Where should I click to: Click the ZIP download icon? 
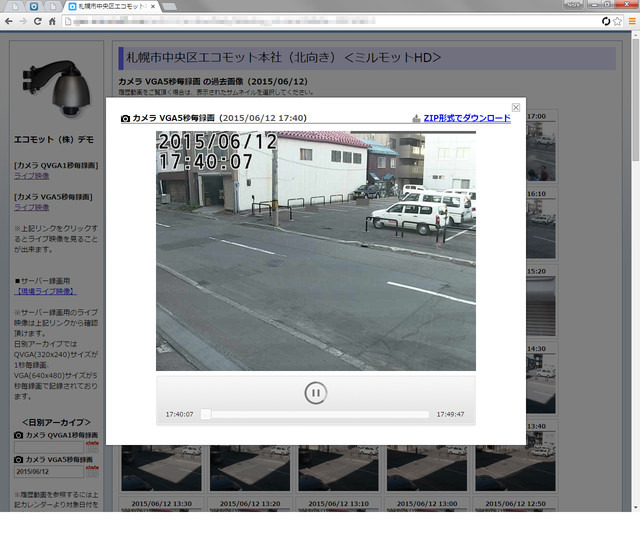(416, 118)
